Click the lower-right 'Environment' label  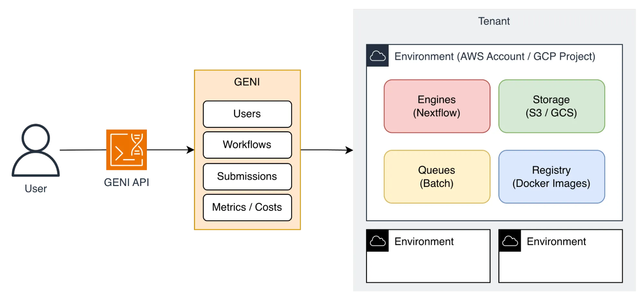pos(556,241)
